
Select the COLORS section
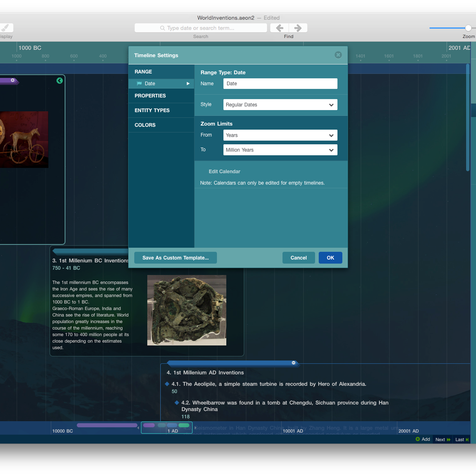pos(161,125)
